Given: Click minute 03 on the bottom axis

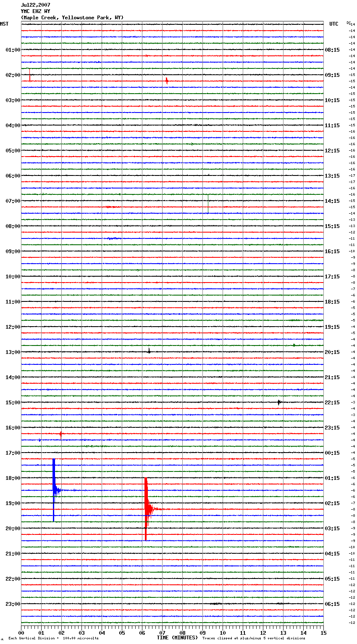Looking at the screenshot, I should [81, 633].
